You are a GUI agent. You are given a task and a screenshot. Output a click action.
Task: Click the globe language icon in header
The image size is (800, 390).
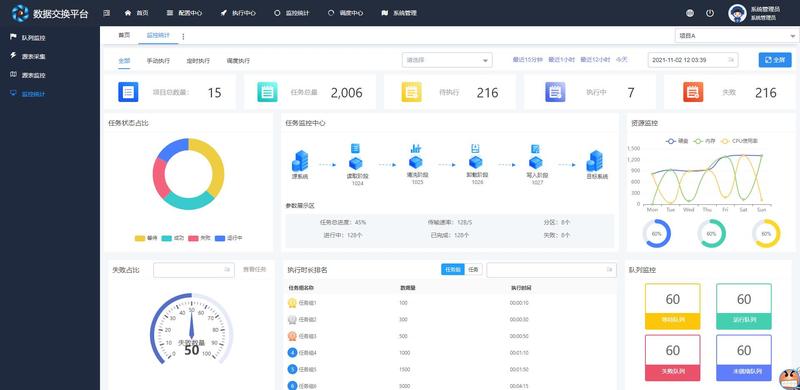690,13
